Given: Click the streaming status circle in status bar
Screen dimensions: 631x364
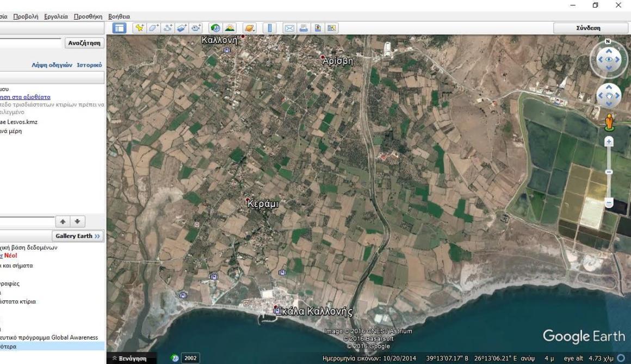Looking at the screenshot, I should (x=621, y=358).
